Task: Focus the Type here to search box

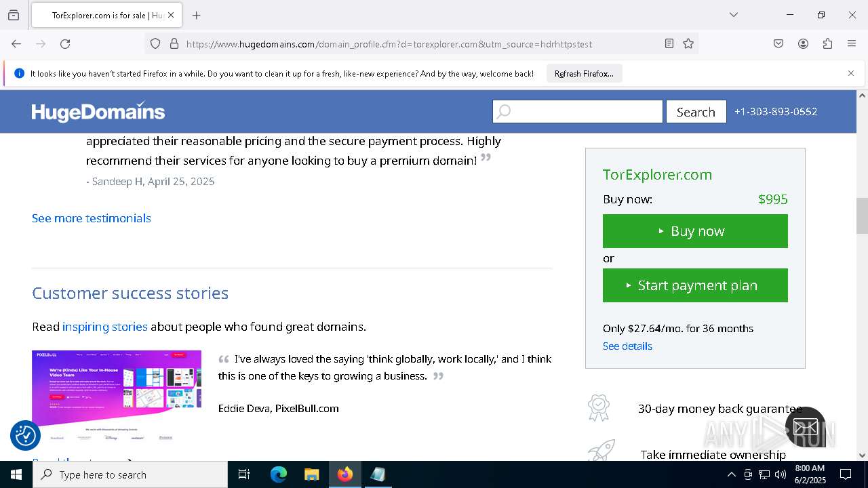Action: click(130, 474)
